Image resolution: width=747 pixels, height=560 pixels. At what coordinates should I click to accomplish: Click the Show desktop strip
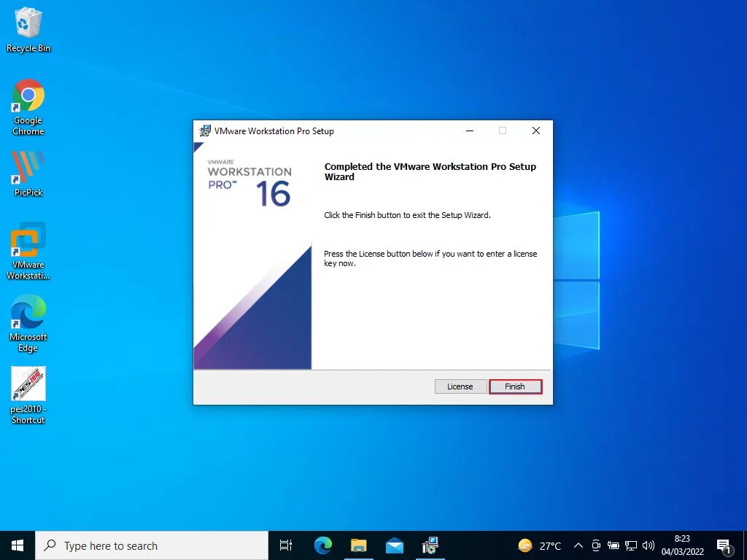pyautogui.click(x=745, y=545)
